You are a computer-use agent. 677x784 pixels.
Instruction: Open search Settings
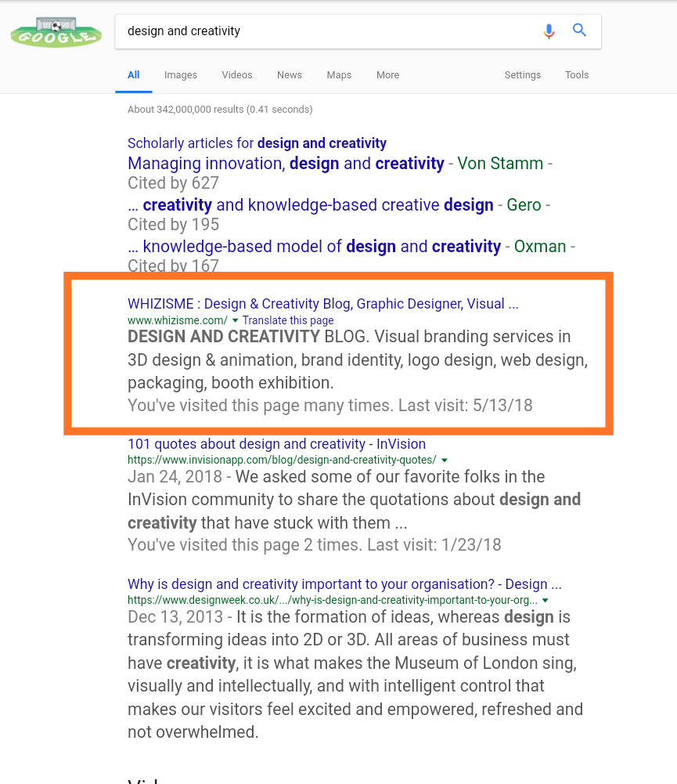pyautogui.click(x=522, y=75)
